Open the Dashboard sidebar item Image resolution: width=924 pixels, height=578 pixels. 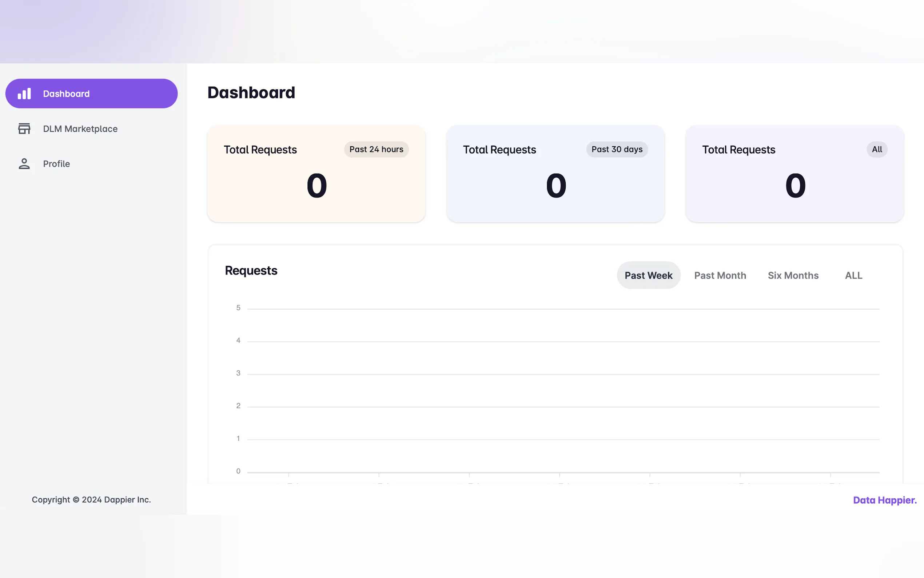click(66, 94)
